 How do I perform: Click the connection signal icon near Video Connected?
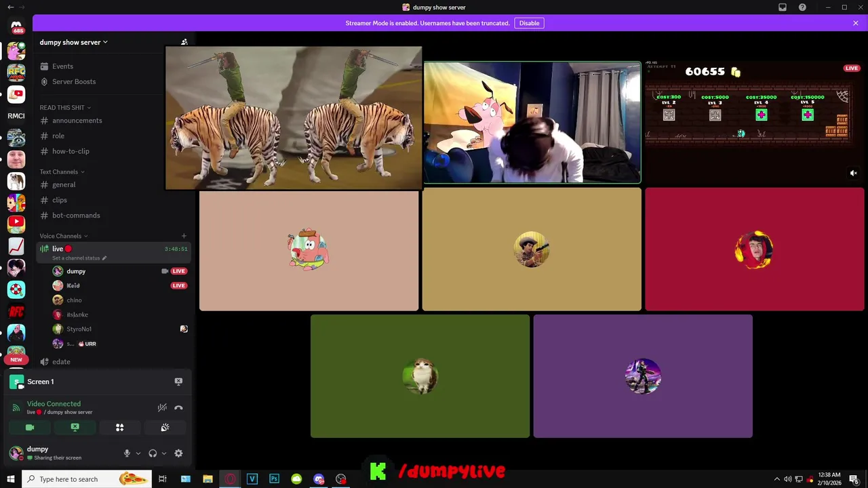pos(16,407)
